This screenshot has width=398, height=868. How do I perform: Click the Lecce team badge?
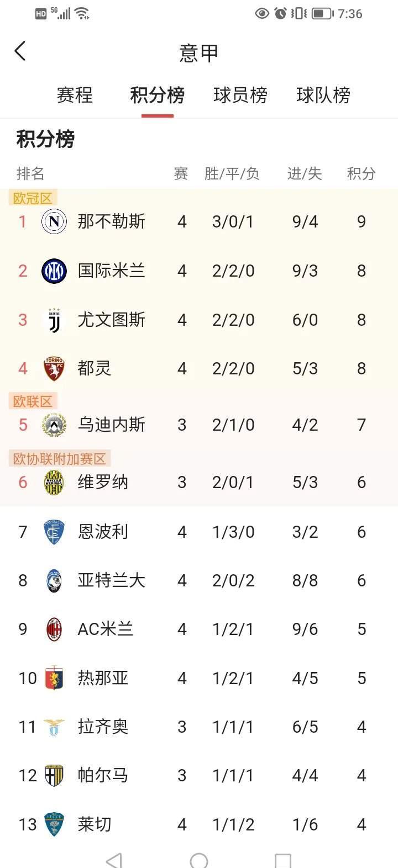click(x=54, y=824)
